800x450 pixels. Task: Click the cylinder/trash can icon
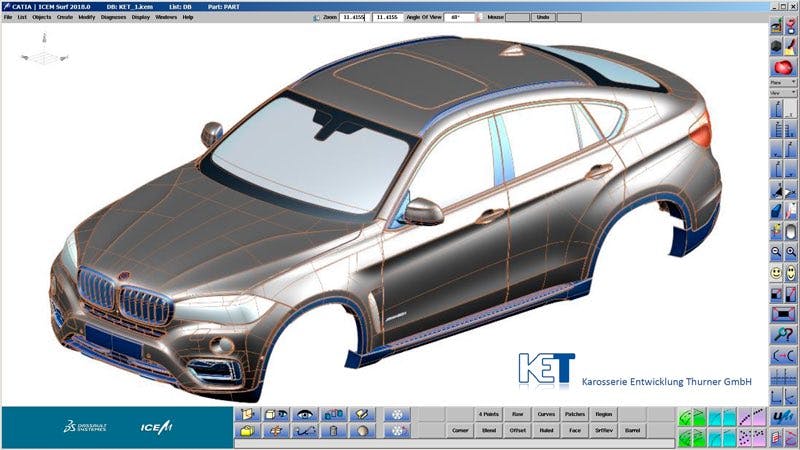tap(334, 431)
